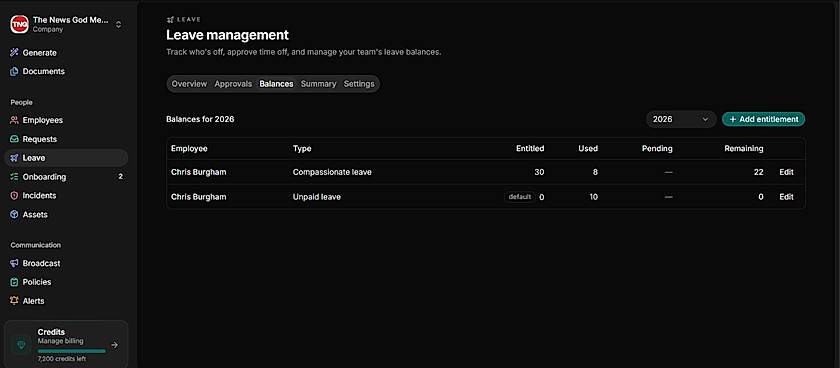Click the Generate wand icon

click(x=14, y=52)
